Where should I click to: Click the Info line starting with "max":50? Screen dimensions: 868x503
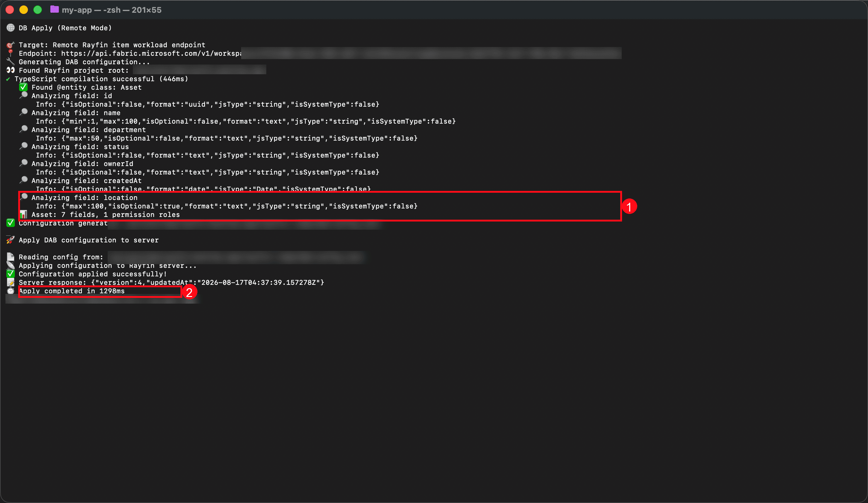[227, 138]
